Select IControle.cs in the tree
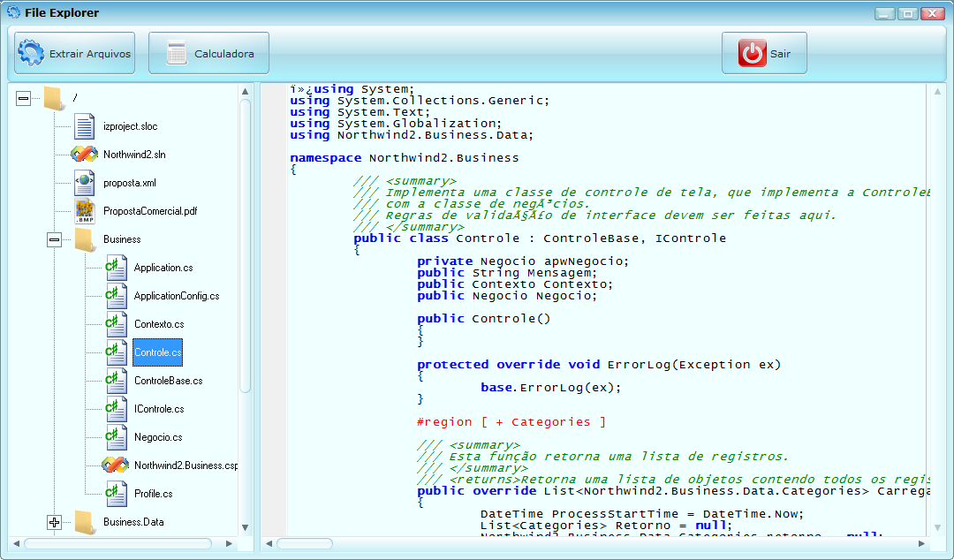 pos(159,409)
